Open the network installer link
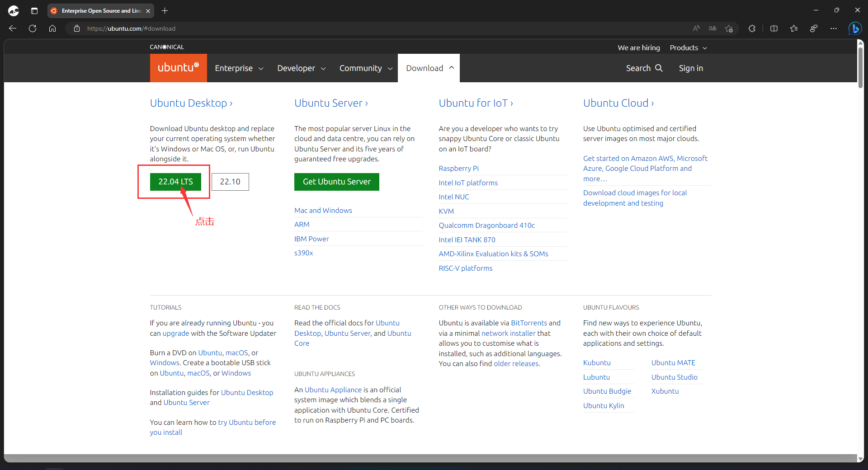This screenshot has height=470, width=868. click(x=509, y=334)
